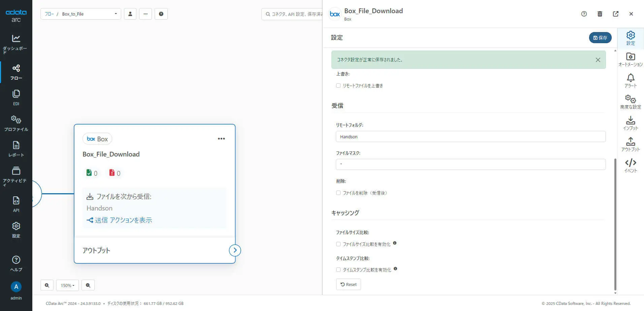This screenshot has width=644, height=311.
Task: Check ファイルを削除（受信後） option
Action: pos(338,193)
